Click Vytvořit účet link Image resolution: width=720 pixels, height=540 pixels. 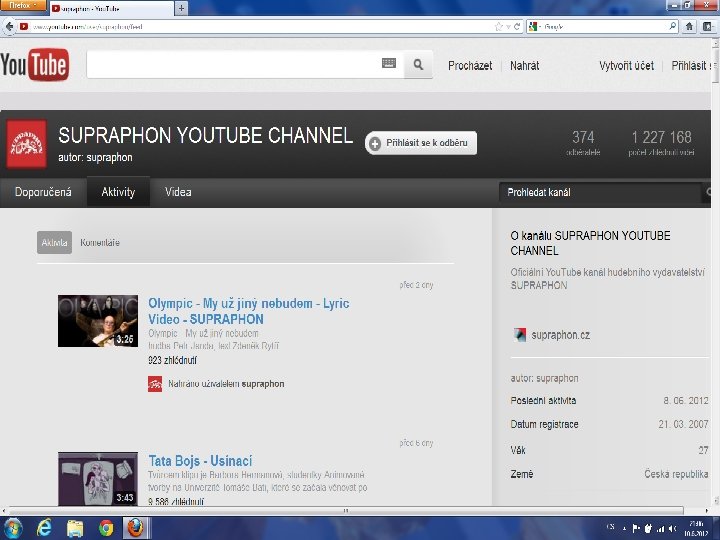[626, 66]
